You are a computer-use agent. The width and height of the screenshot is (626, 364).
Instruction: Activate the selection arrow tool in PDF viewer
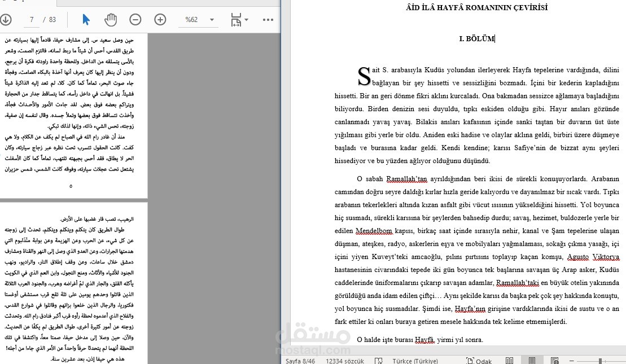pos(86,19)
